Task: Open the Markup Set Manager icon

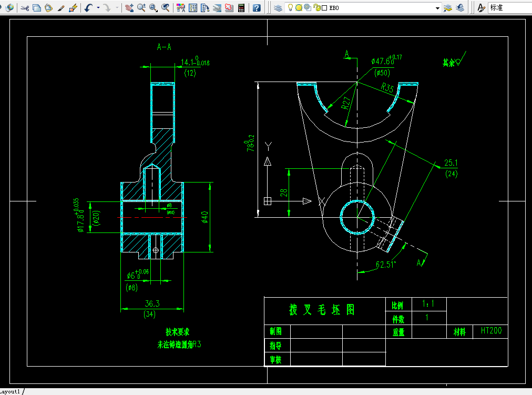Action: [x=229, y=8]
